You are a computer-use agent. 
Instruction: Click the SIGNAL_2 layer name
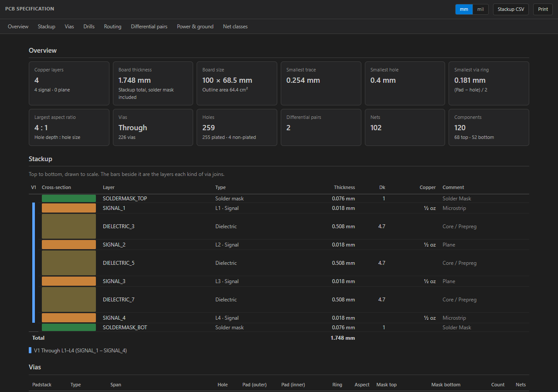[114, 245]
